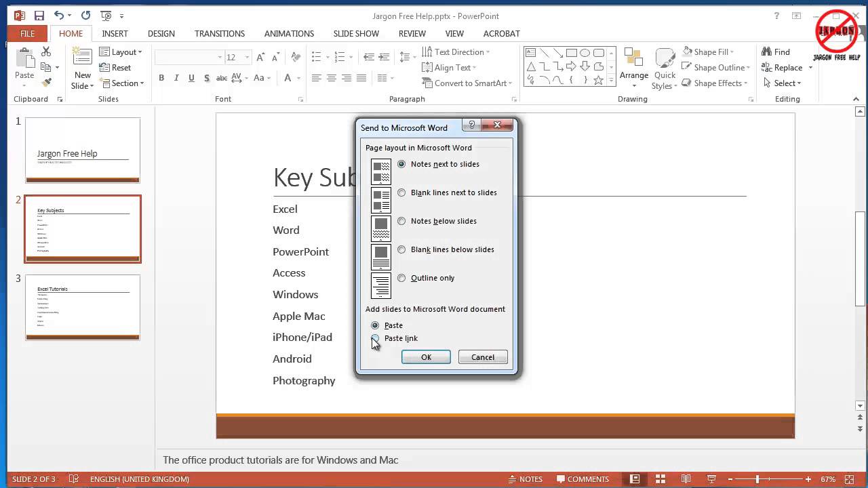Click the zoom in plus button
The width and height of the screenshot is (868, 488).
coord(808,479)
